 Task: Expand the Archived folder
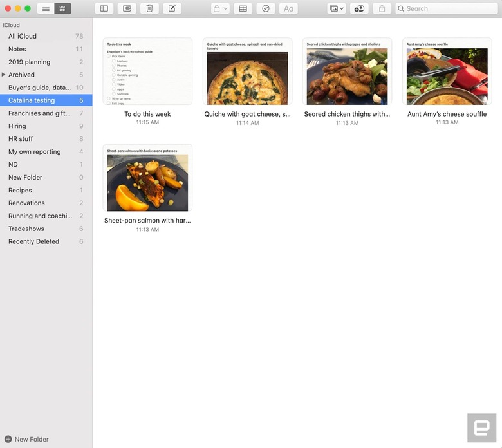(3, 75)
